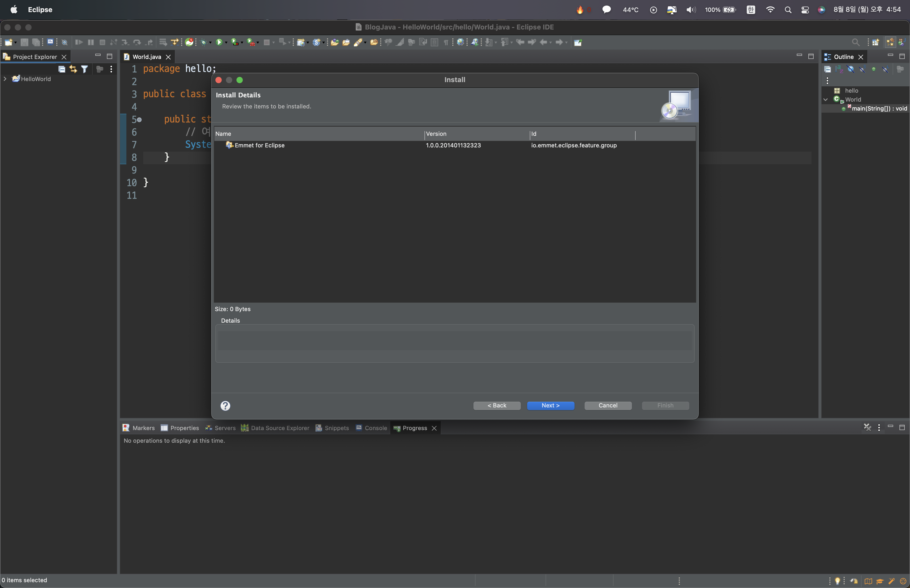The width and height of the screenshot is (910, 588).
Task: Click the green Run launch icon
Action: (219, 42)
